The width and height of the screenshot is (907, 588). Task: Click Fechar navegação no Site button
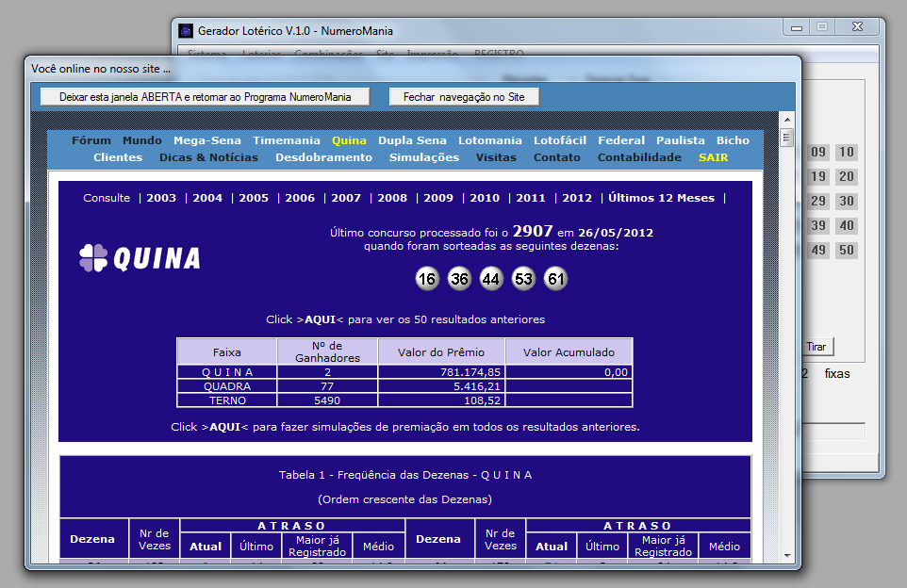click(464, 96)
